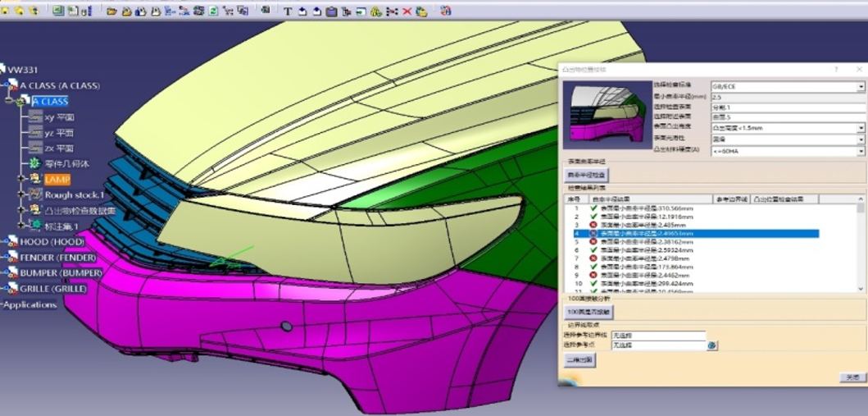Open the GB/ECE inspection standard dropdown
The width and height of the screenshot is (868, 416).
(861, 86)
